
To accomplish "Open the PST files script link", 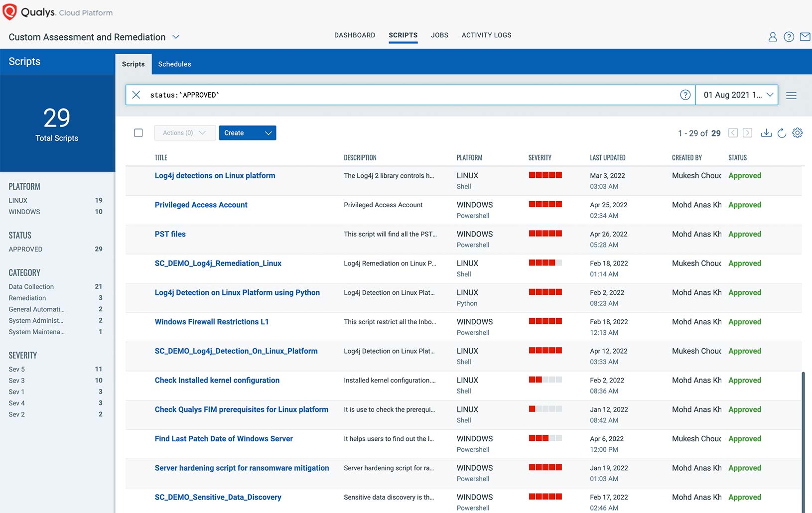I will [170, 234].
